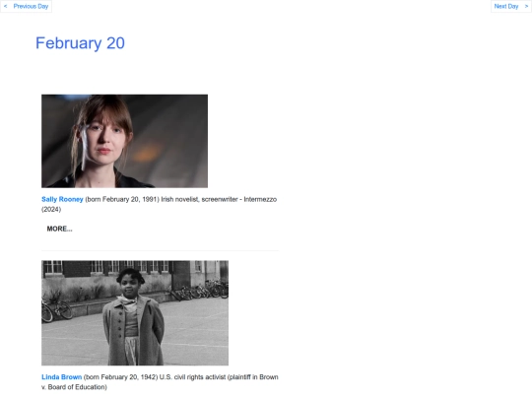Open the Linda Brown link
Image resolution: width=532 pixels, height=399 pixels.
[61, 377]
